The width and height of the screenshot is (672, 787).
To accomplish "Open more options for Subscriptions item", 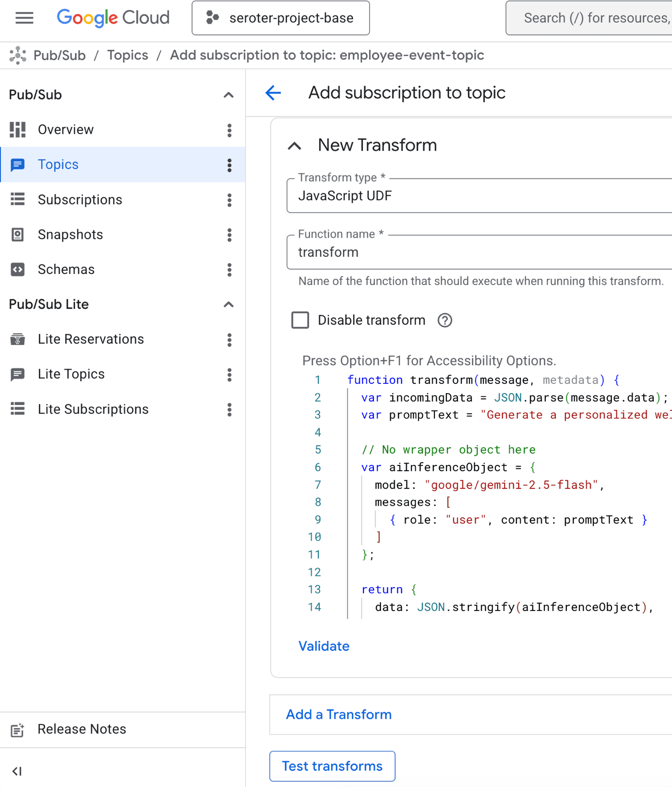I will [229, 200].
